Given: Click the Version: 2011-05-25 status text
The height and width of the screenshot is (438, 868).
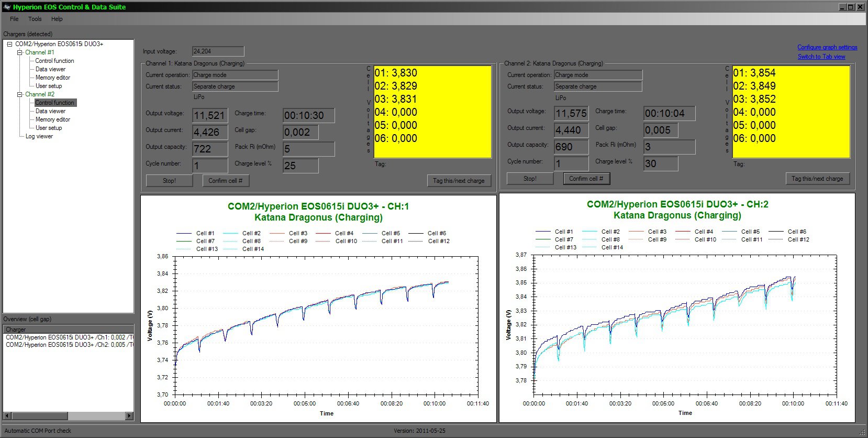Looking at the screenshot, I should [419, 431].
